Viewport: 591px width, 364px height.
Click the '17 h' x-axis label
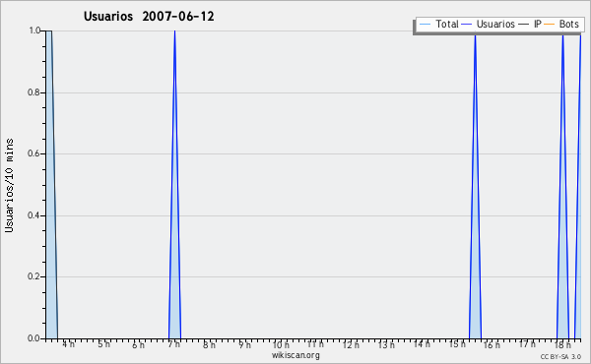tap(527, 344)
